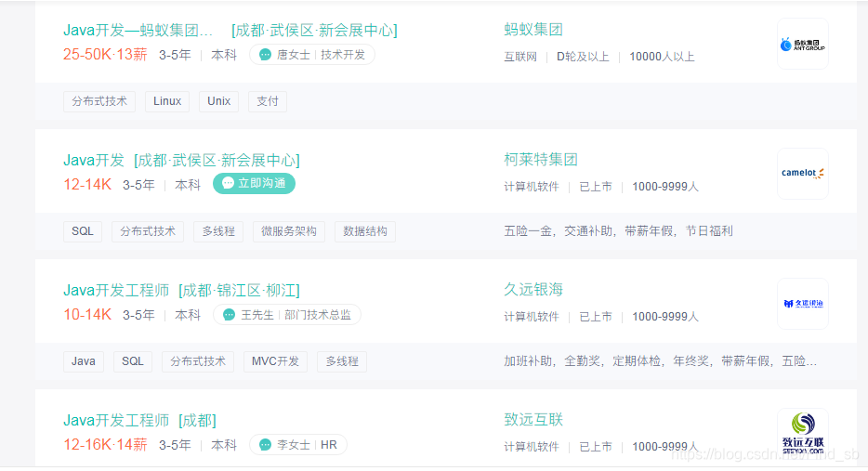This screenshot has height=471, width=868.
Task: Click the 数据结构 skill tag
Action: pos(365,231)
